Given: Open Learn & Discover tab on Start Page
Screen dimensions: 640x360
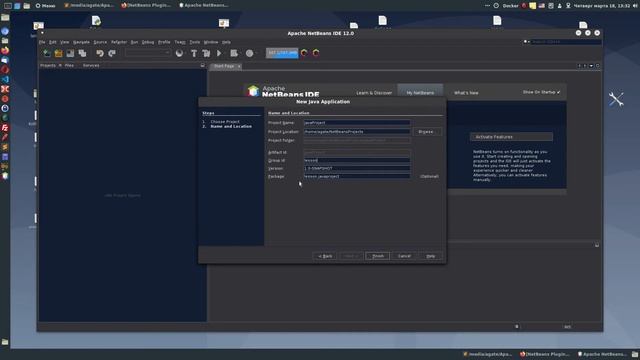Looking at the screenshot, I should [x=374, y=93].
